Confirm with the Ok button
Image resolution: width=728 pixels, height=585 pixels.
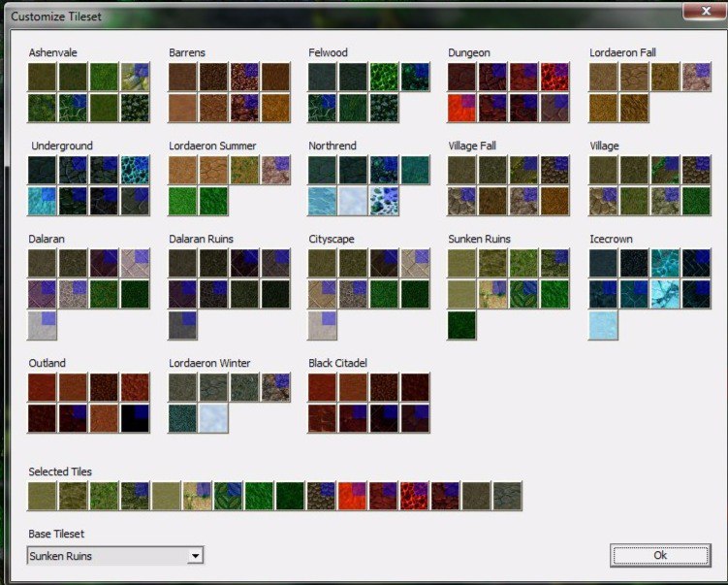click(660, 555)
